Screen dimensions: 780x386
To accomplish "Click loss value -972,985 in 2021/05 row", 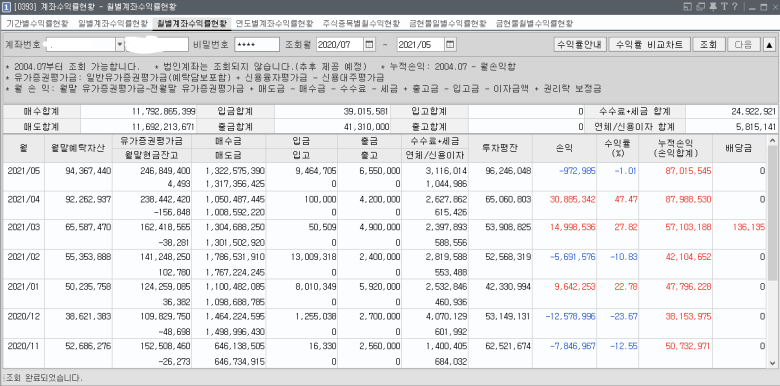I will tap(577, 171).
